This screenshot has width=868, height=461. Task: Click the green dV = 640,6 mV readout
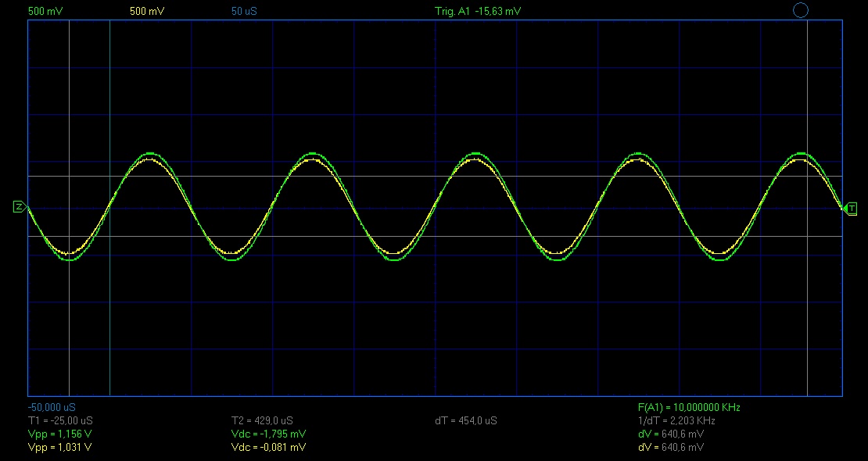[671, 434]
